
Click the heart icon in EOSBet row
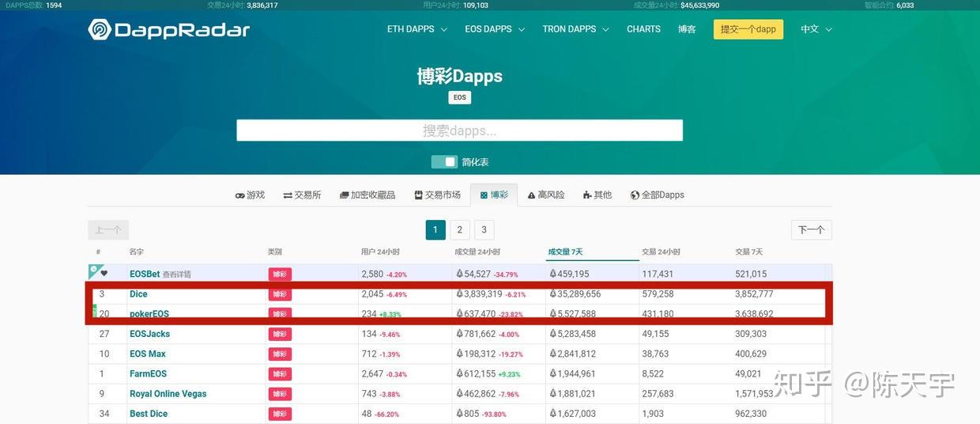104,274
